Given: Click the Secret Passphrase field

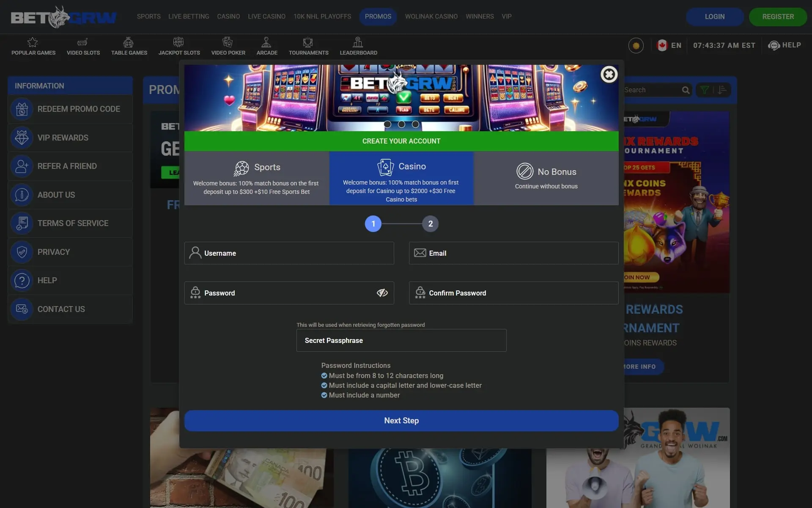Looking at the screenshot, I should pyautogui.click(x=401, y=340).
